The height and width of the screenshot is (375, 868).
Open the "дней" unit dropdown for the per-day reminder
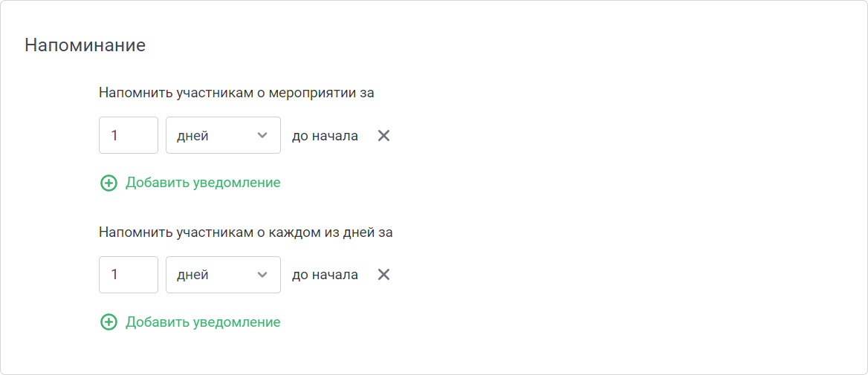223,274
